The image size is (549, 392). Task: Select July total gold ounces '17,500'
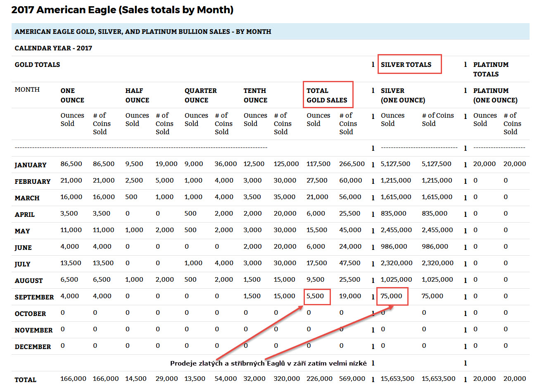pos(316,263)
